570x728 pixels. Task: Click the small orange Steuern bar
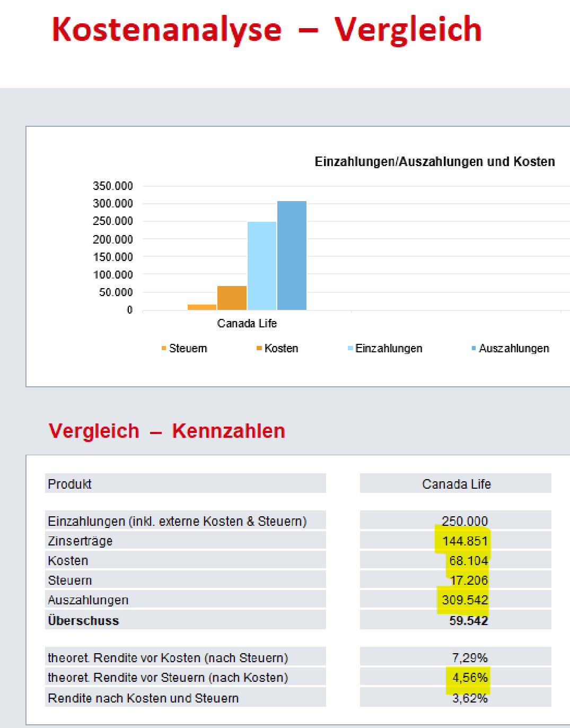[202, 307]
